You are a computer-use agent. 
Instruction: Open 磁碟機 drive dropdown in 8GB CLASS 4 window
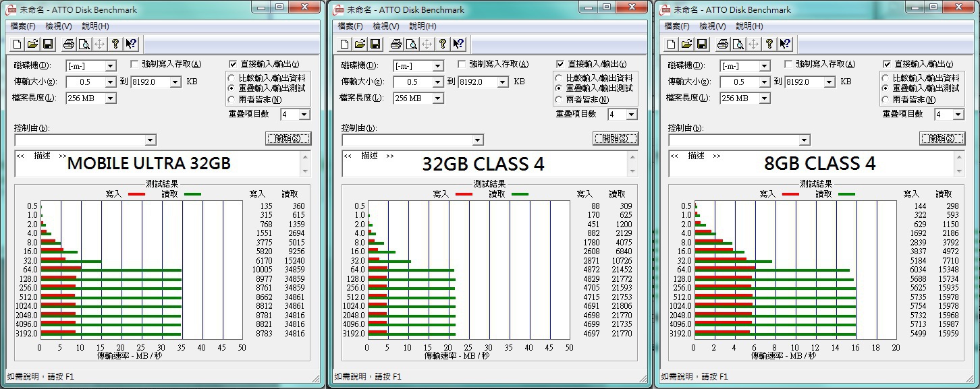point(765,66)
